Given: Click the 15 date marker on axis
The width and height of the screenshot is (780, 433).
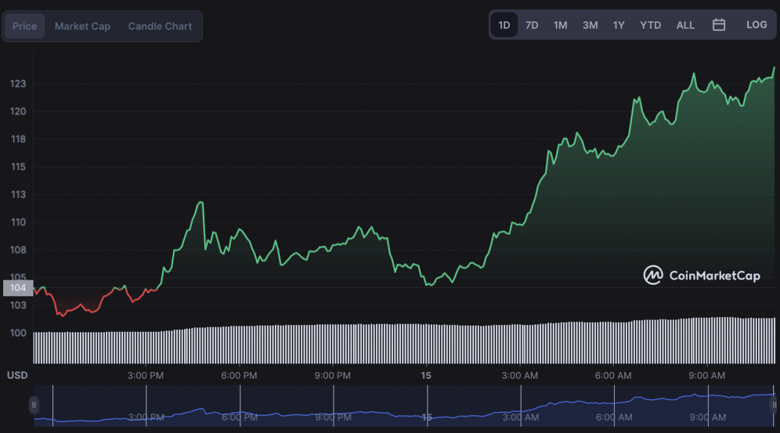Looking at the screenshot, I should tap(426, 375).
